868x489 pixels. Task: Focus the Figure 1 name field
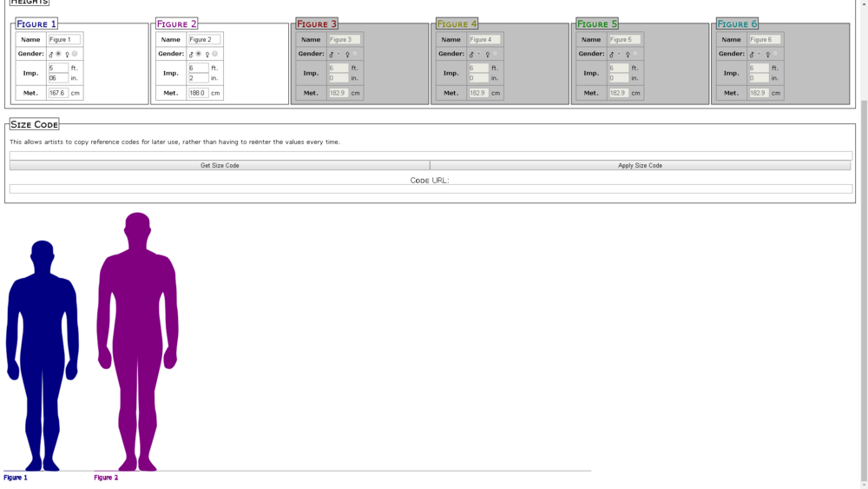[x=64, y=39]
